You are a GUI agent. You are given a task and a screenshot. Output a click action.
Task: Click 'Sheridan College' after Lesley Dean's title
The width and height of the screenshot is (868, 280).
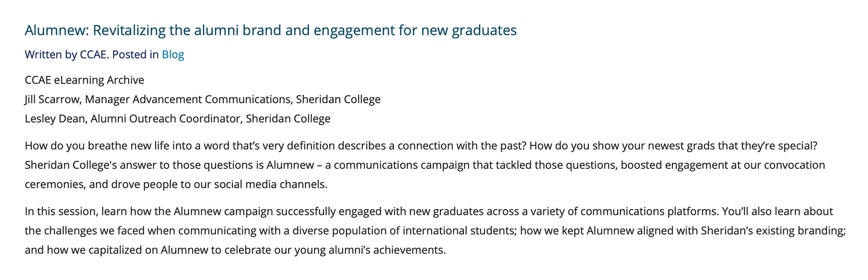pyautogui.click(x=288, y=119)
